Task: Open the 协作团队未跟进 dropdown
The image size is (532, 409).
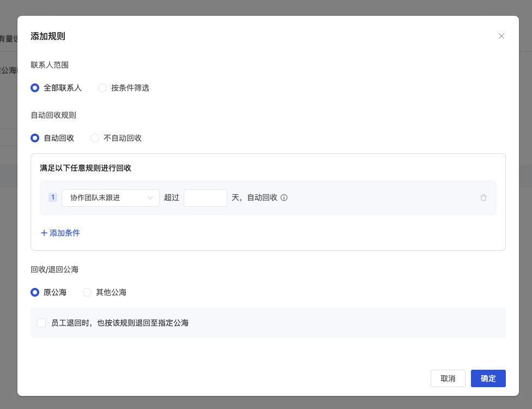Action: (x=111, y=198)
